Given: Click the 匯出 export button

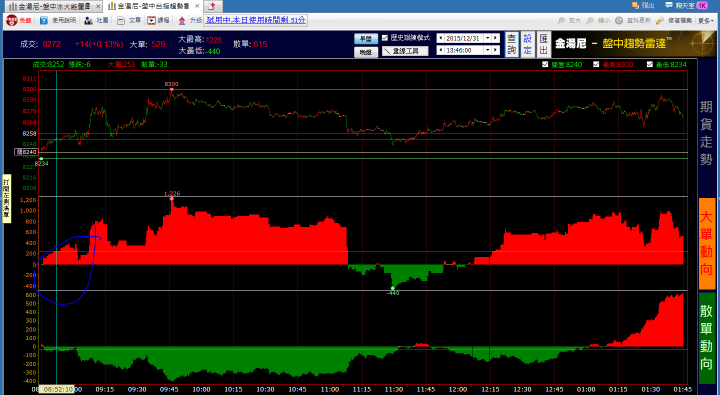Looking at the screenshot, I should 544,45.
